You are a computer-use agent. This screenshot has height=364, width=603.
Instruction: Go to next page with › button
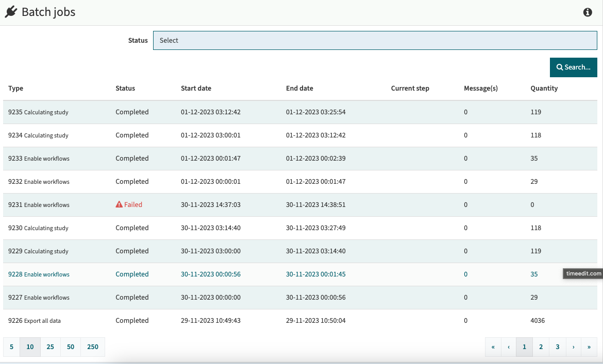pos(574,346)
